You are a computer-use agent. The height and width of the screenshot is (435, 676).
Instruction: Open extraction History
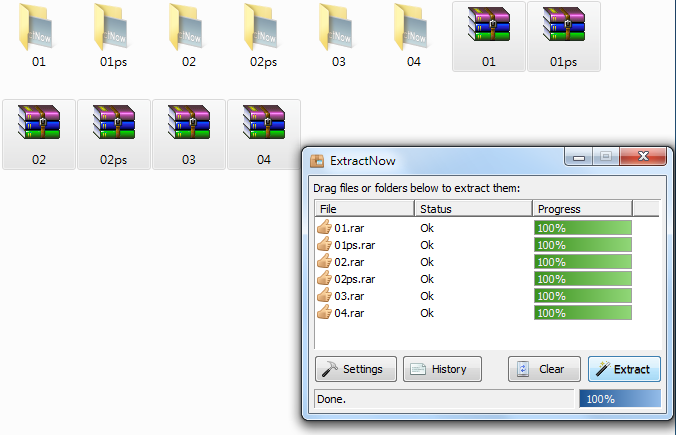click(442, 369)
